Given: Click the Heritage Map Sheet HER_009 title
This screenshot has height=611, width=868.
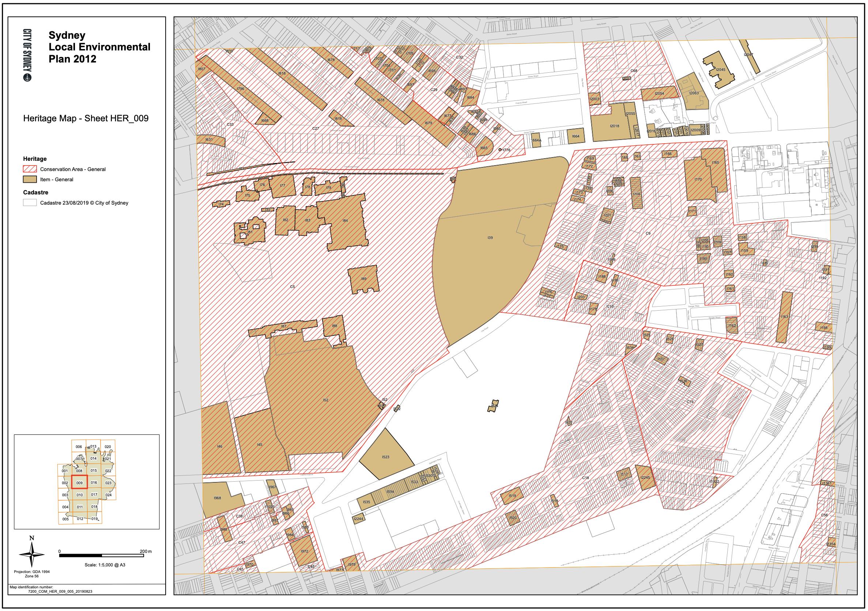Looking at the screenshot, I should click(x=86, y=118).
